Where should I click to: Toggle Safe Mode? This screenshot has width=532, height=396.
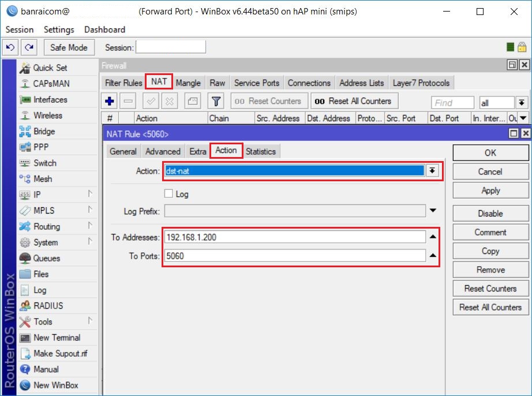(x=69, y=47)
